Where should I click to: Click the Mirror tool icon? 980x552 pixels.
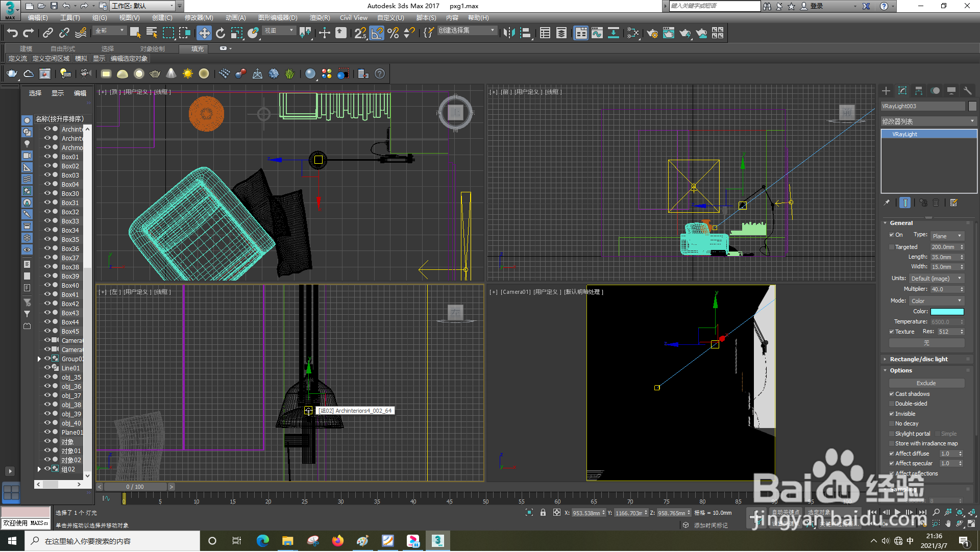[x=508, y=33]
